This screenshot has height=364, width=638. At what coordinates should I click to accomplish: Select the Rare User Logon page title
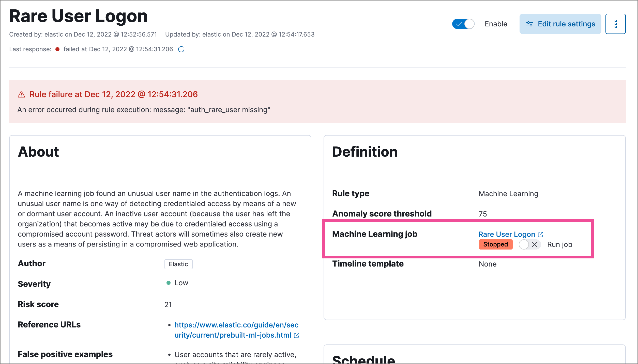click(78, 16)
